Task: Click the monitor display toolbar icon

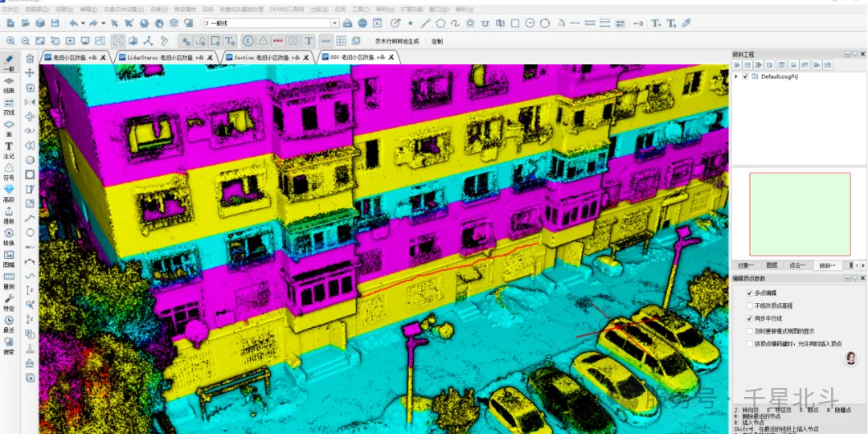Action: (85, 41)
